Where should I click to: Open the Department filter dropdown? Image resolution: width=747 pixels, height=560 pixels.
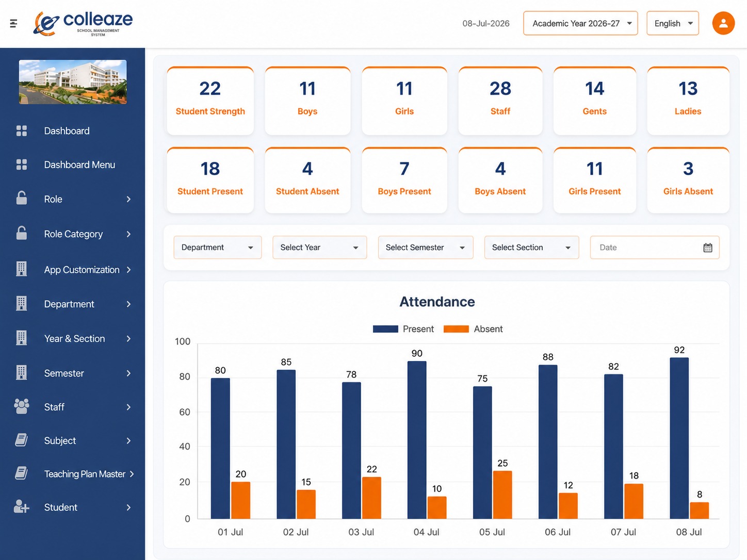click(218, 248)
